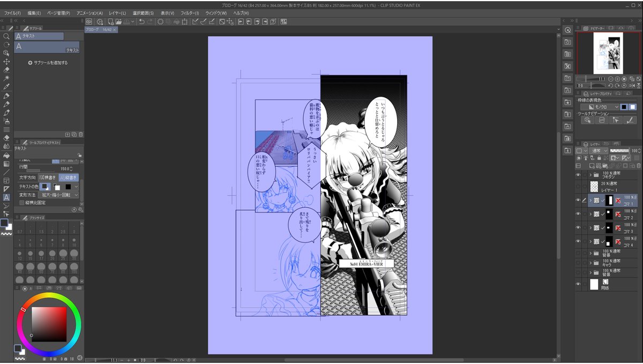Select the テキスト sub tool item
This screenshot has height=364, width=643.
coord(47,47)
